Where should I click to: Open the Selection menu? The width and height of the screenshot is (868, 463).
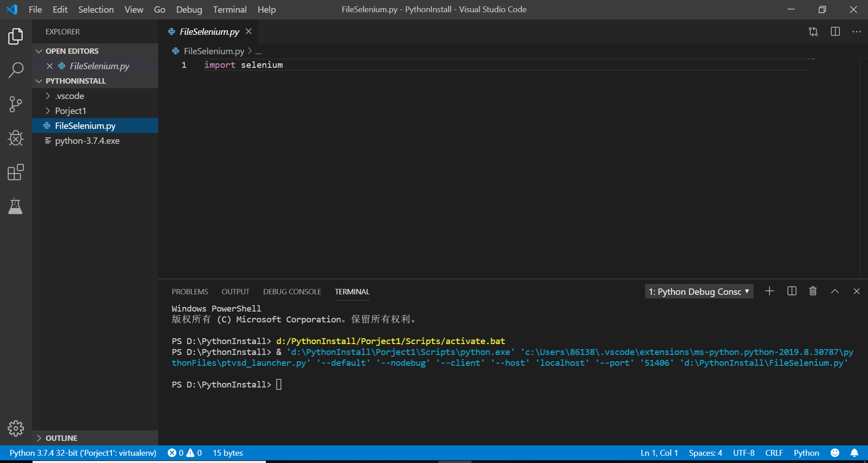96,9
